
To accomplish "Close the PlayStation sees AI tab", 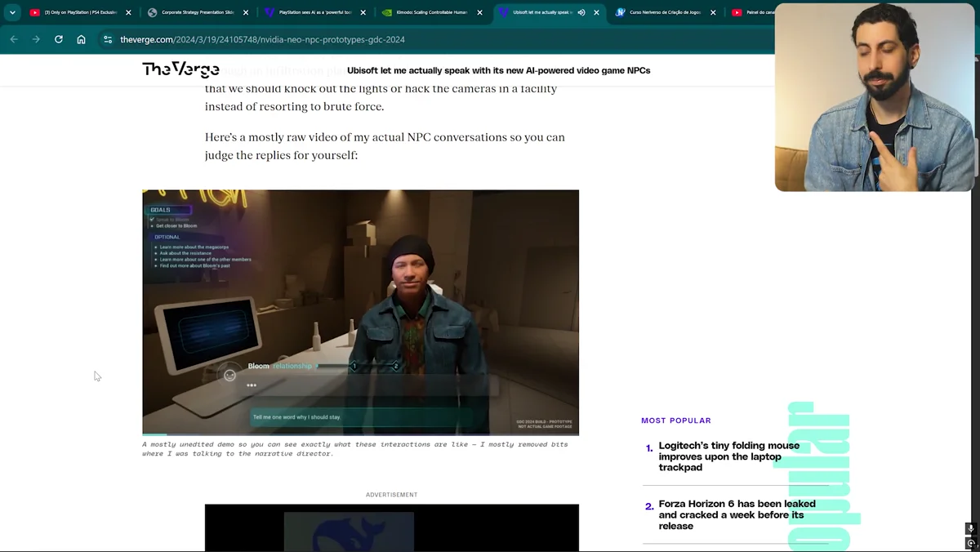I will (363, 12).
